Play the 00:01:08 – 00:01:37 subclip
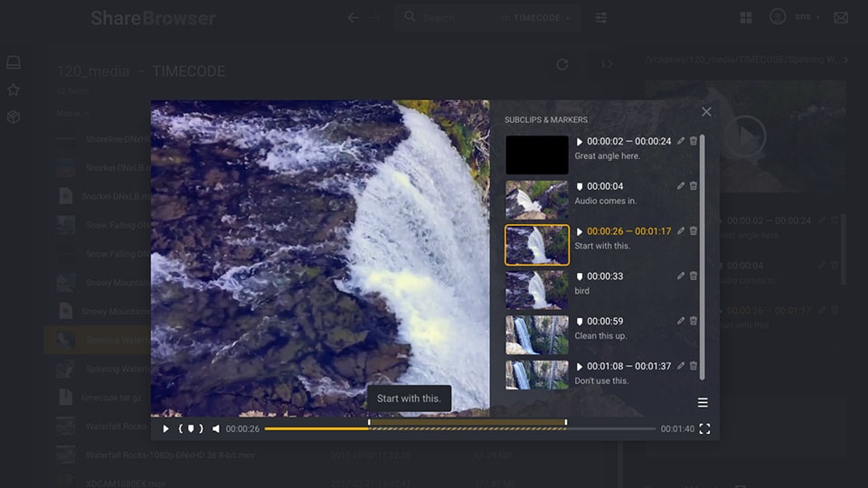This screenshot has width=868, height=488. [x=579, y=366]
